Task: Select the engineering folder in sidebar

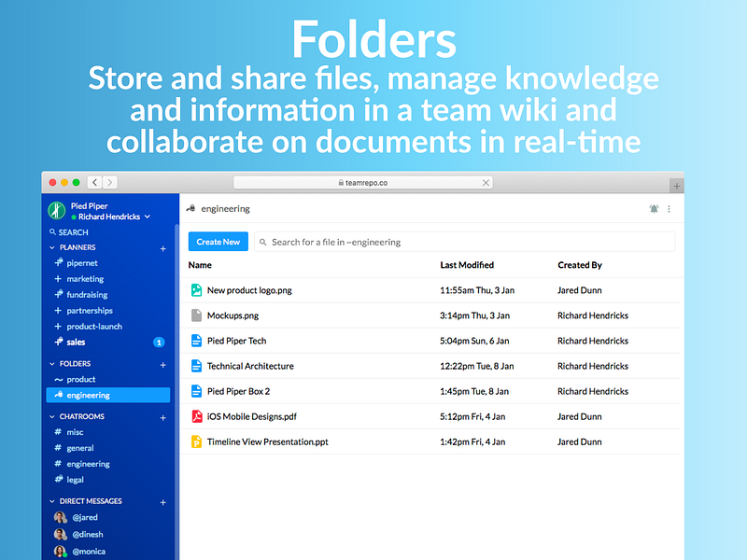Action: click(x=108, y=395)
